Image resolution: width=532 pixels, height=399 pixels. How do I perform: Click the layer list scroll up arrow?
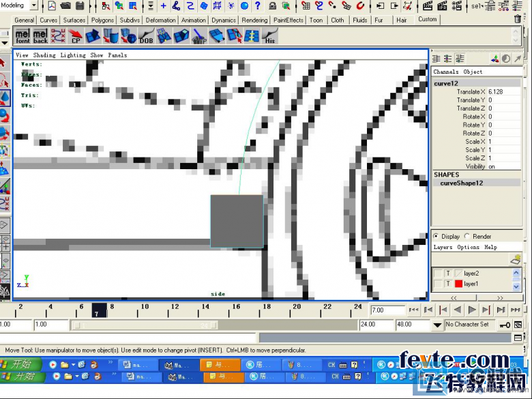tap(516, 272)
